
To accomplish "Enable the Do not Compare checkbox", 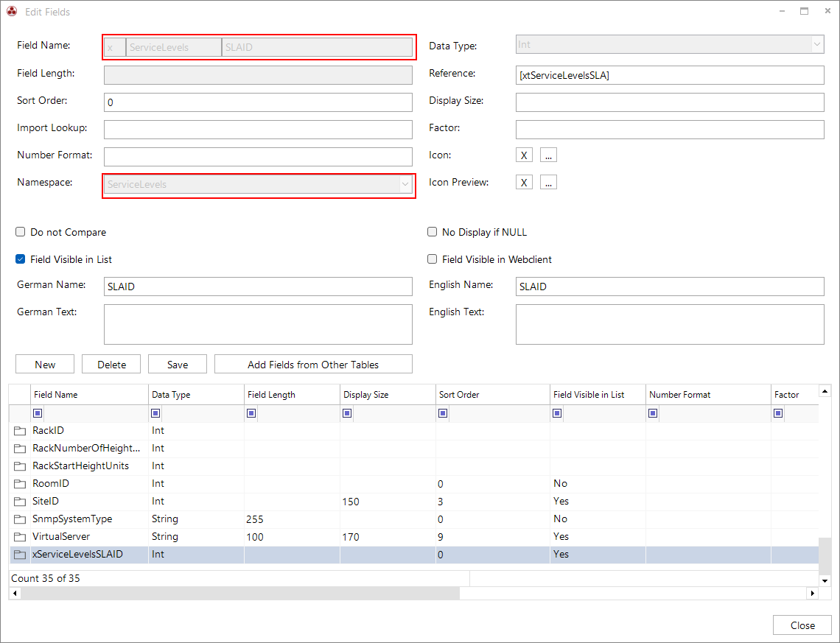I will 21,232.
